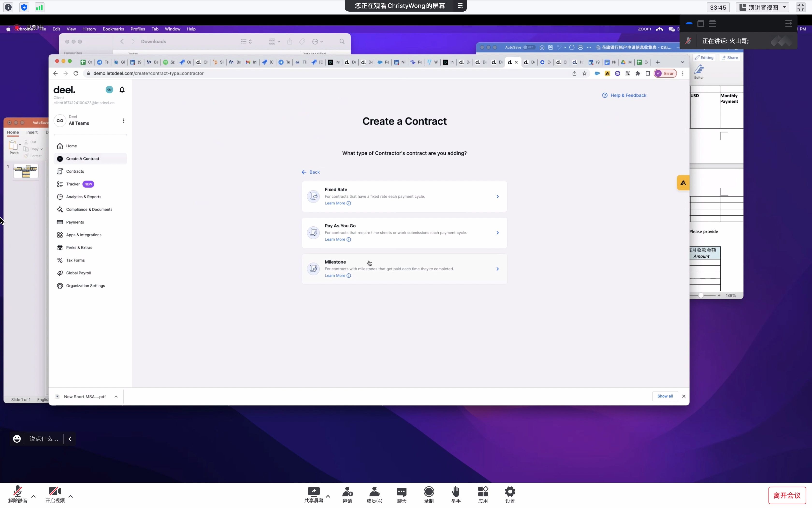Select slide 1 thumbnail in PowerPoint
Screen dimensions: 812x508
26,171
